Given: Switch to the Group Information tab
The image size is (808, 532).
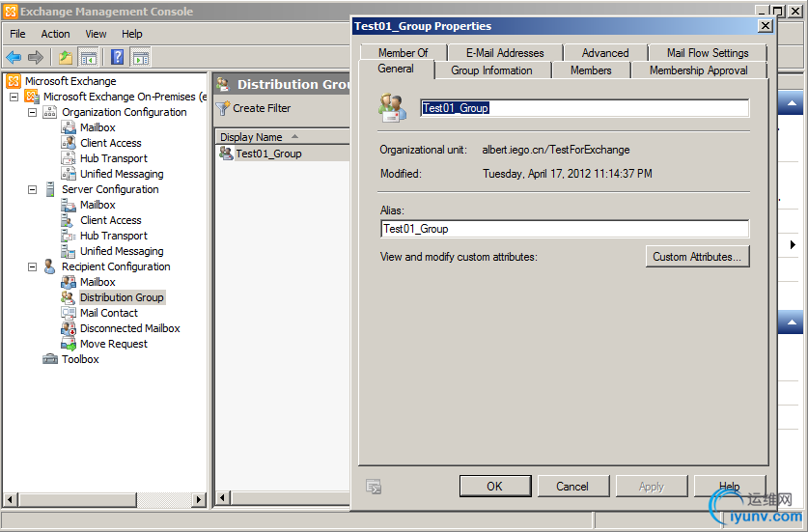Looking at the screenshot, I should [x=491, y=70].
